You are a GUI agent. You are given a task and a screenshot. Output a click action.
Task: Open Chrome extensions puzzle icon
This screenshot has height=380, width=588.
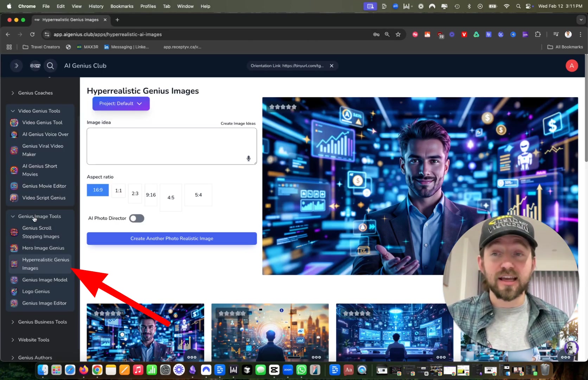point(538,34)
